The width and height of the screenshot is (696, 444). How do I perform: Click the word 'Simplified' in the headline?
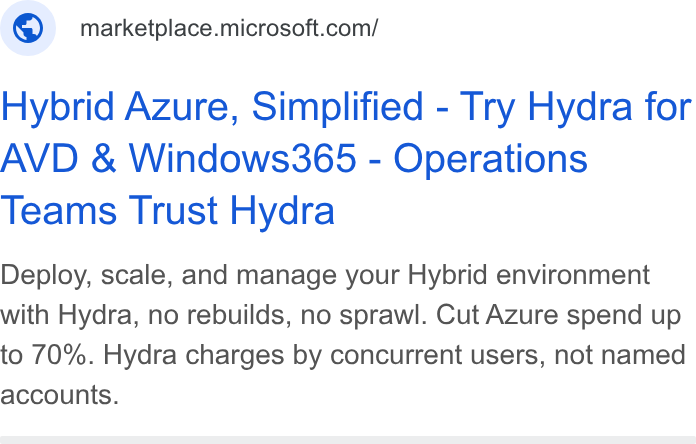[337, 107]
